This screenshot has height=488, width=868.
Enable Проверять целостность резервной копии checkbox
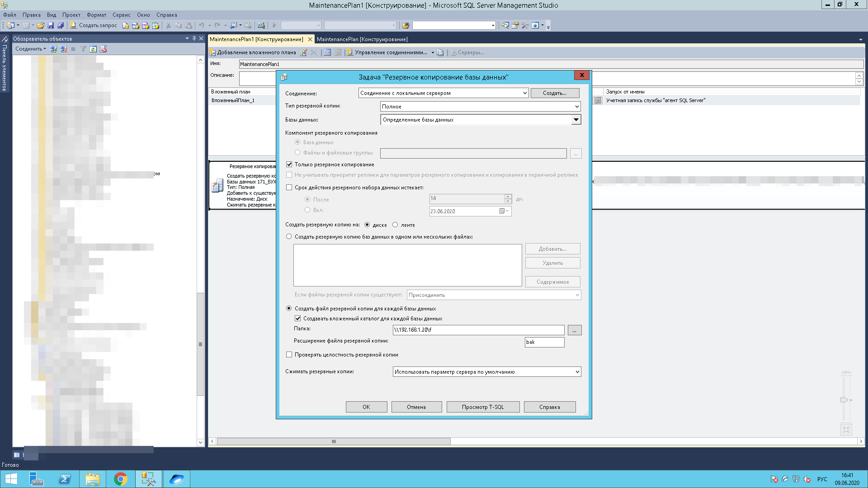[x=289, y=355]
